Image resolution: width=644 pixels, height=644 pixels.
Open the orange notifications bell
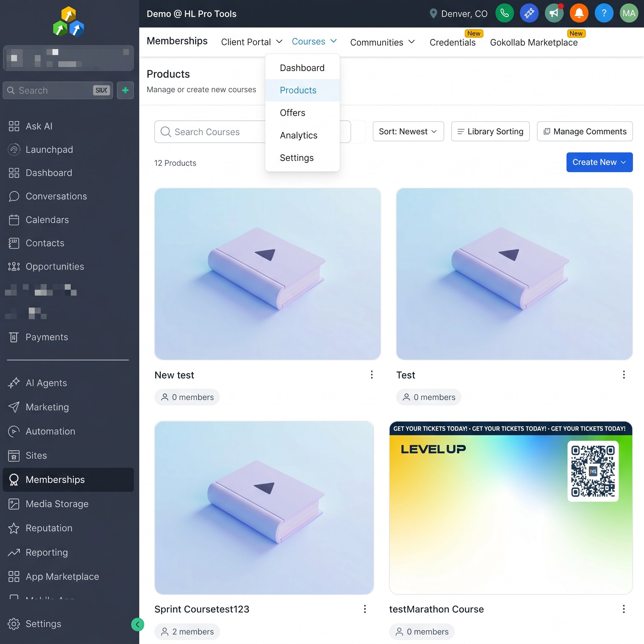(x=579, y=13)
